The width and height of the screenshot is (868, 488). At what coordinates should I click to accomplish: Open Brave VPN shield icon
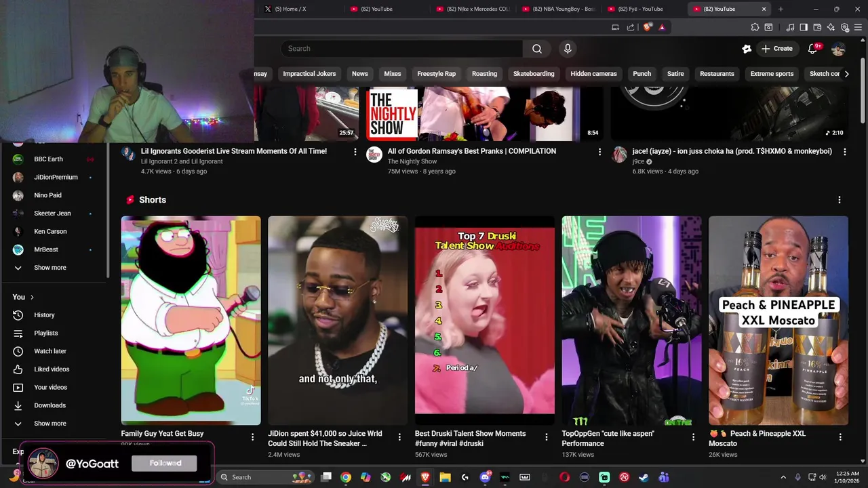[x=844, y=27]
